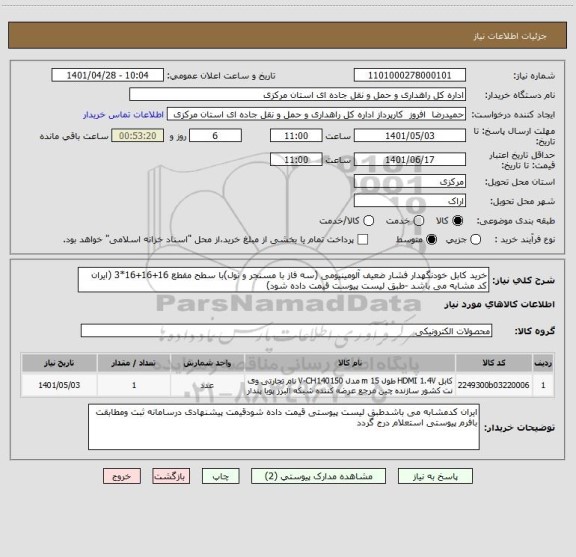Click the need date cell 1401/05/03 in table

pyautogui.click(x=59, y=385)
